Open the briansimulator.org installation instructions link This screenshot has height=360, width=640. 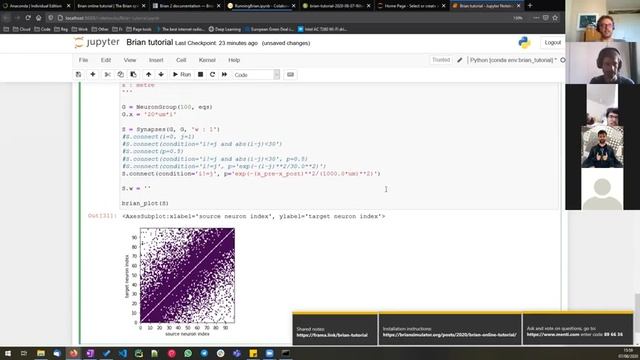point(449,335)
